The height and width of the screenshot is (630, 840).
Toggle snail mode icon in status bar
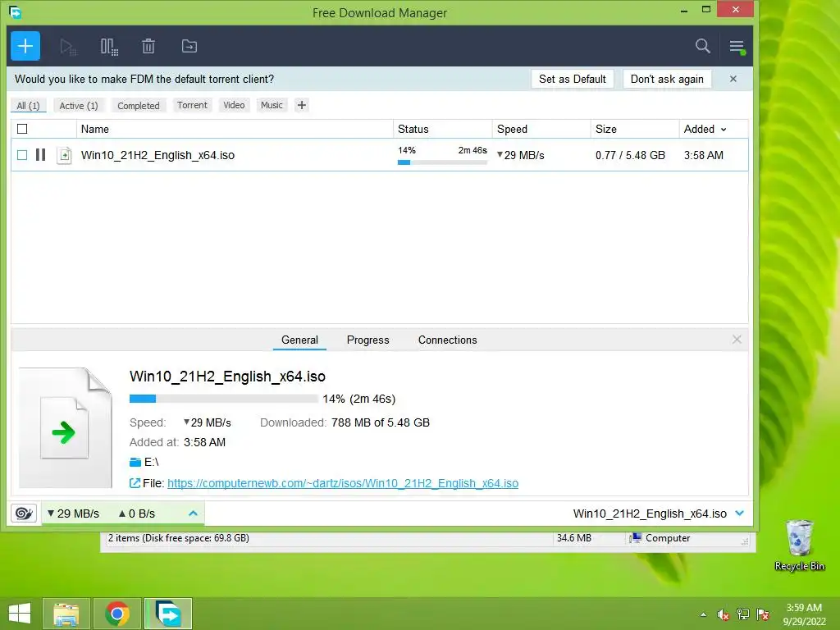coord(24,514)
